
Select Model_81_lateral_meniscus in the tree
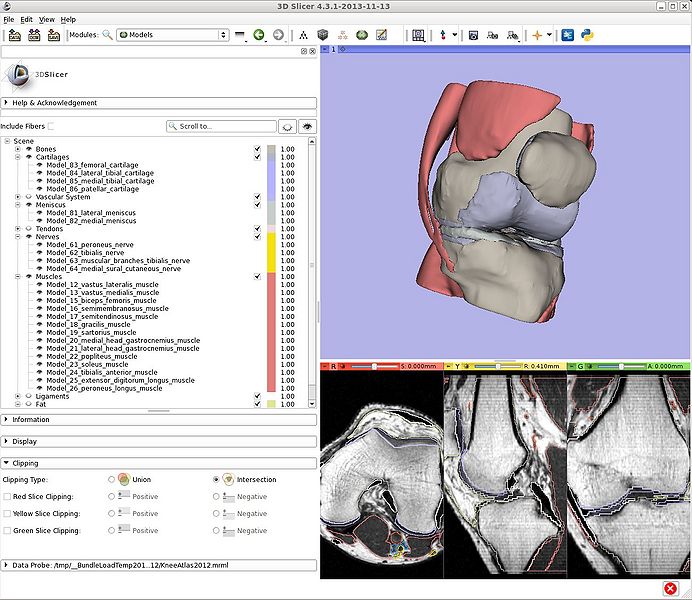(91, 213)
